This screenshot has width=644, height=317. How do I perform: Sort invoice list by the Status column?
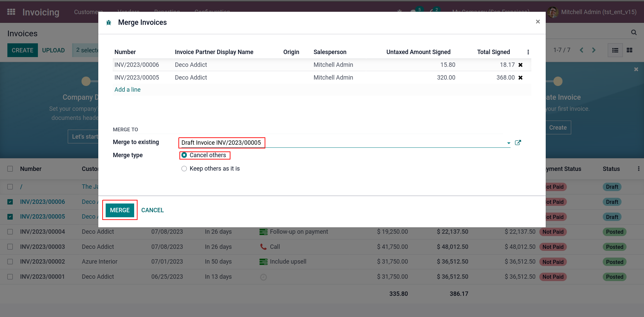tap(611, 169)
